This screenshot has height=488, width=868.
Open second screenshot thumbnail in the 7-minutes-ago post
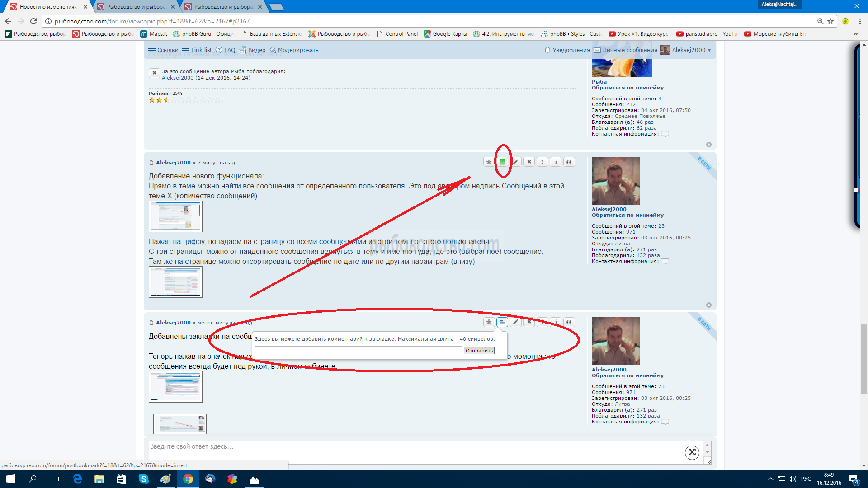tap(175, 282)
